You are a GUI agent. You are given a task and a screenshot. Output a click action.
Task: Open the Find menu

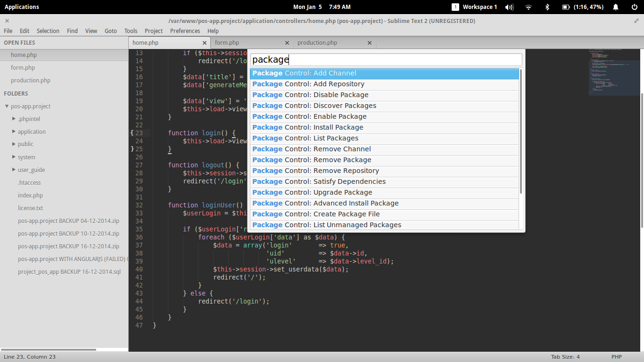[x=72, y=31]
